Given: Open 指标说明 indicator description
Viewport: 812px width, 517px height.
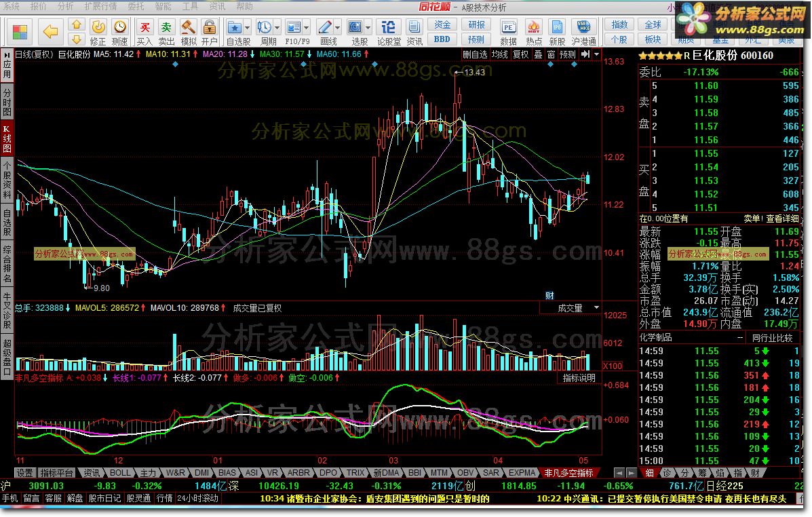Looking at the screenshot, I should click(x=579, y=378).
